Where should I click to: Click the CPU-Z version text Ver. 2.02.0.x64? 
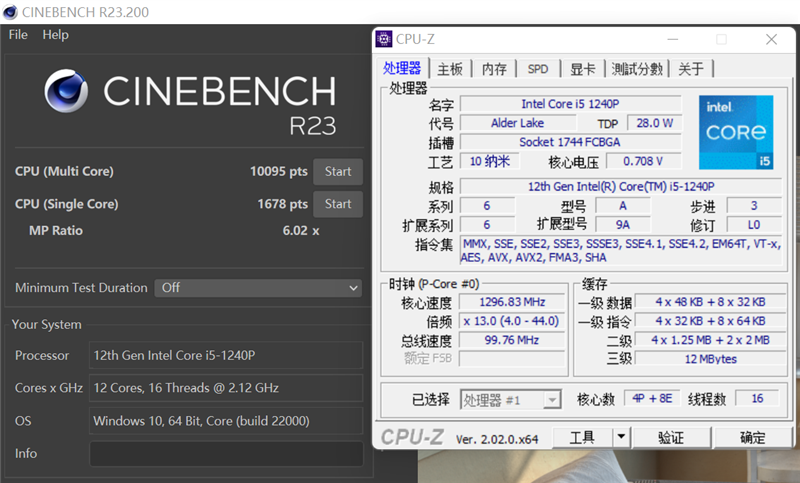[x=496, y=439]
